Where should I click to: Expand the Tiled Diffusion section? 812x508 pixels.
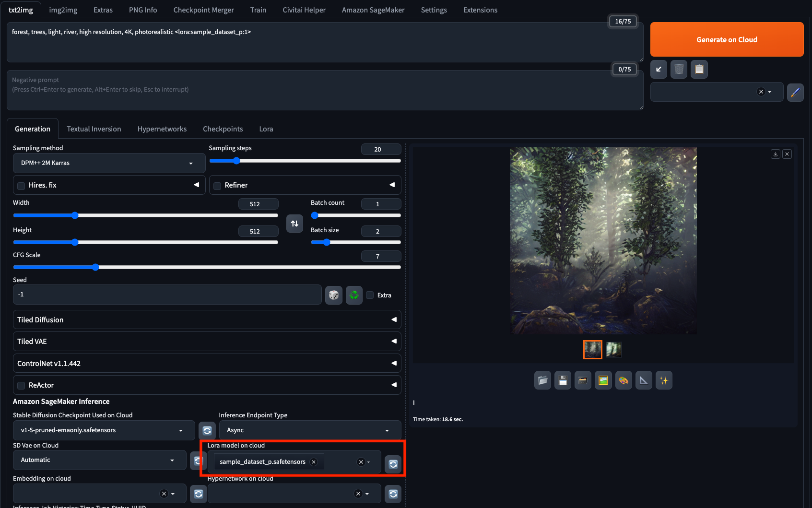(x=207, y=319)
